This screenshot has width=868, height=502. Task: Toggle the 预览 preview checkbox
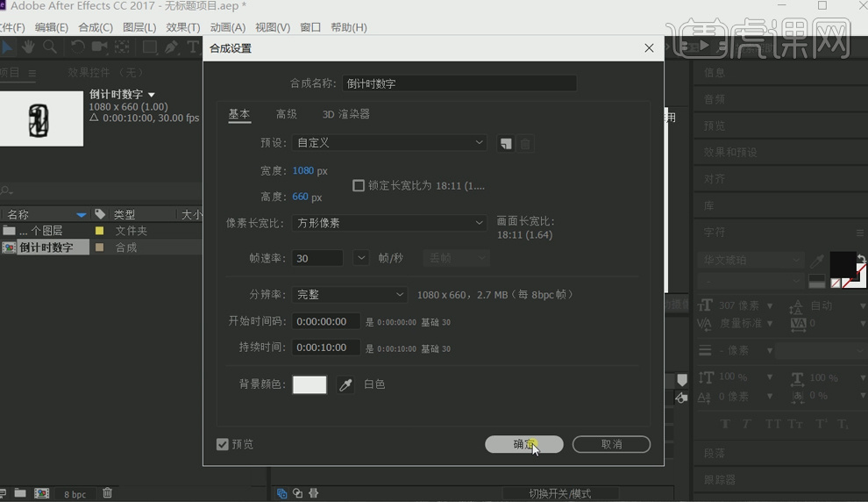click(x=223, y=444)
